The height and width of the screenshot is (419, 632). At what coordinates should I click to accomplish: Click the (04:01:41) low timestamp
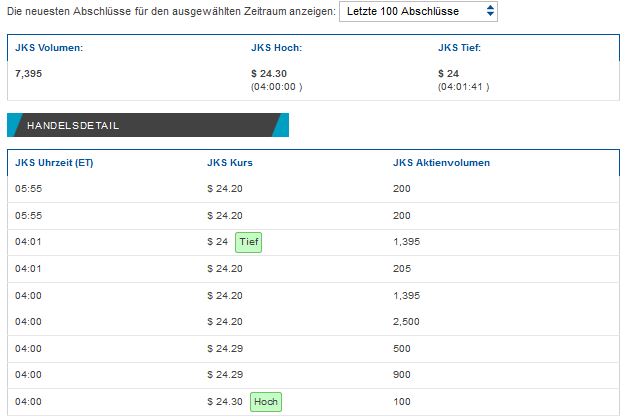[x=462, y=87]
